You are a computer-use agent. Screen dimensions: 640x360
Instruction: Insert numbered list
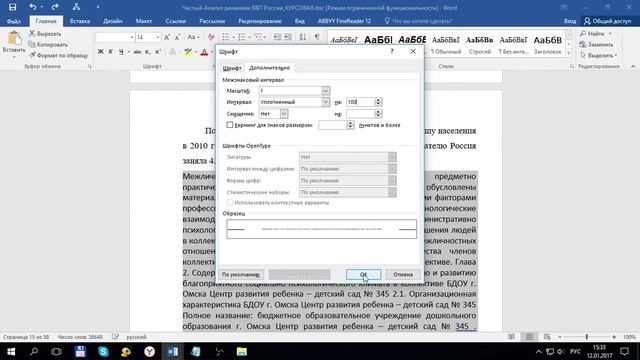[242, 38]
